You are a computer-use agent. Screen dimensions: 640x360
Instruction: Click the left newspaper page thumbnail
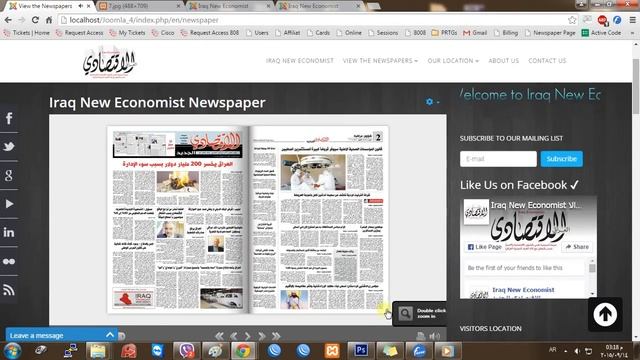(178, 220)
